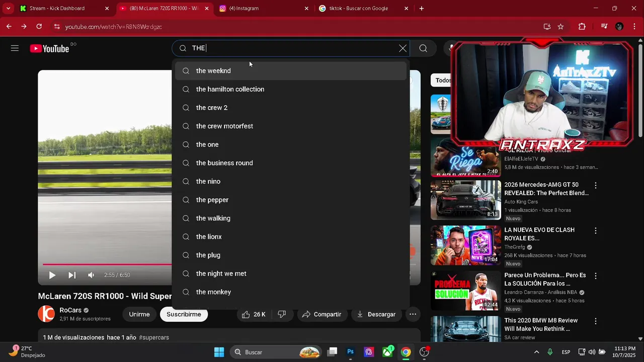Image resolution: width=644 pixels, height=362 pixels.
Task: Open options for Parece Un Problema video
Action: (596, 276)
